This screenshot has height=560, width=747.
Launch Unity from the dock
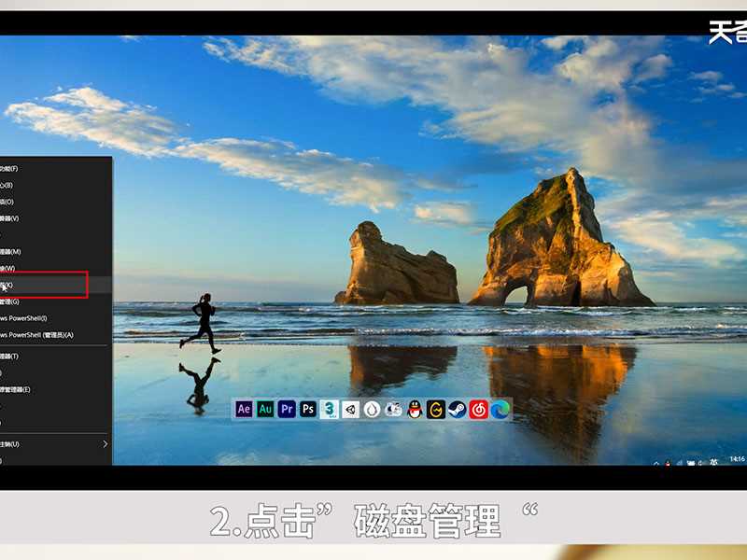[351, 409]
